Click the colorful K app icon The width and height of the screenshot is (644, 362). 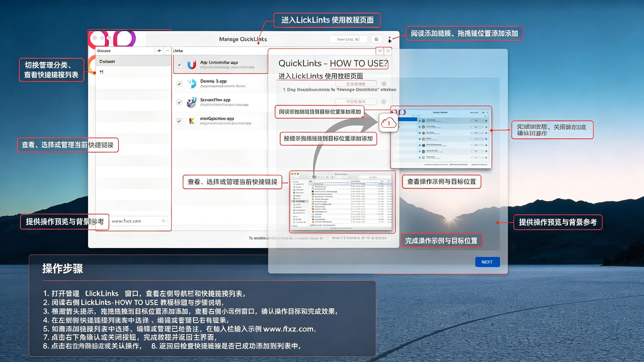(x=192, y=121)
